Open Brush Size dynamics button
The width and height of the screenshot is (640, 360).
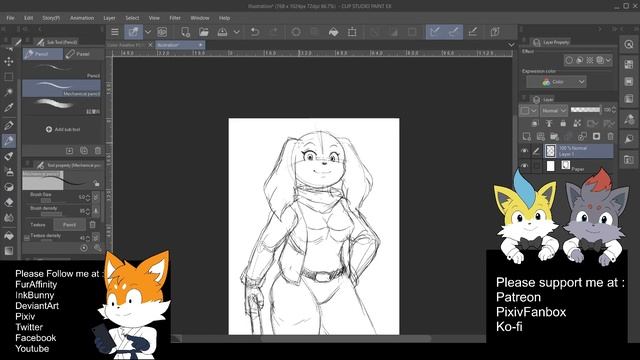[96, 197]
